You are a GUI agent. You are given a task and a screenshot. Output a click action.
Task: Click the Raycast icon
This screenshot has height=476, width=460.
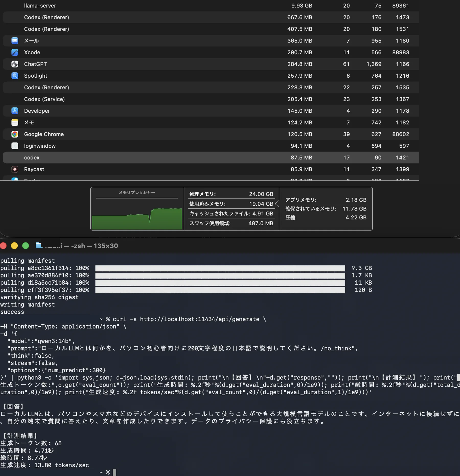(15, 169)
